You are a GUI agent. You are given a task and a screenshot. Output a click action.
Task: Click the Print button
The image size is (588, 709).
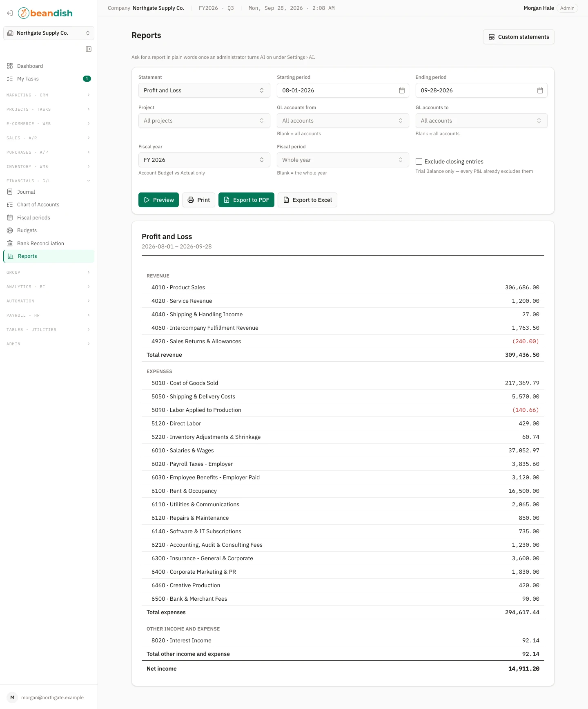[198, 200]
